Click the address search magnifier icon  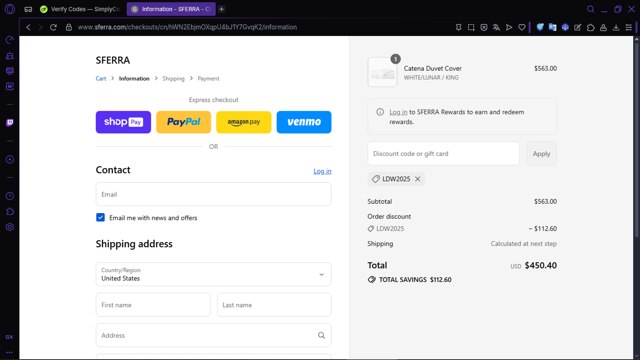point(321,336)
